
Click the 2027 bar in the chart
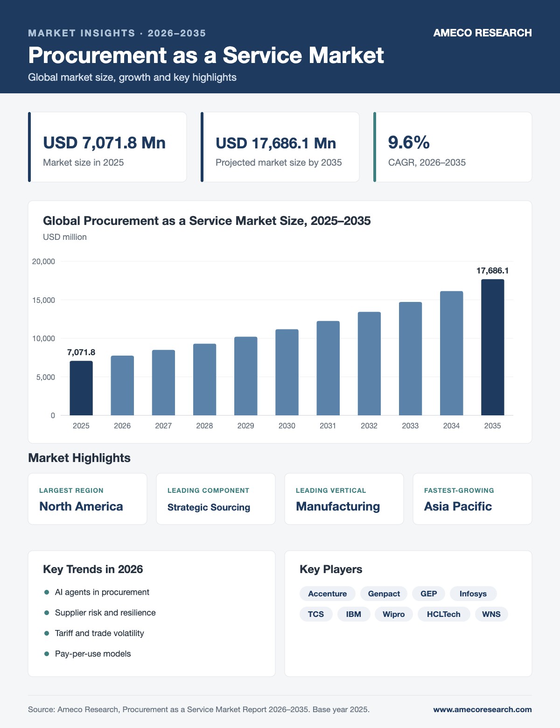pyautogui.click(x=163, y=383)
